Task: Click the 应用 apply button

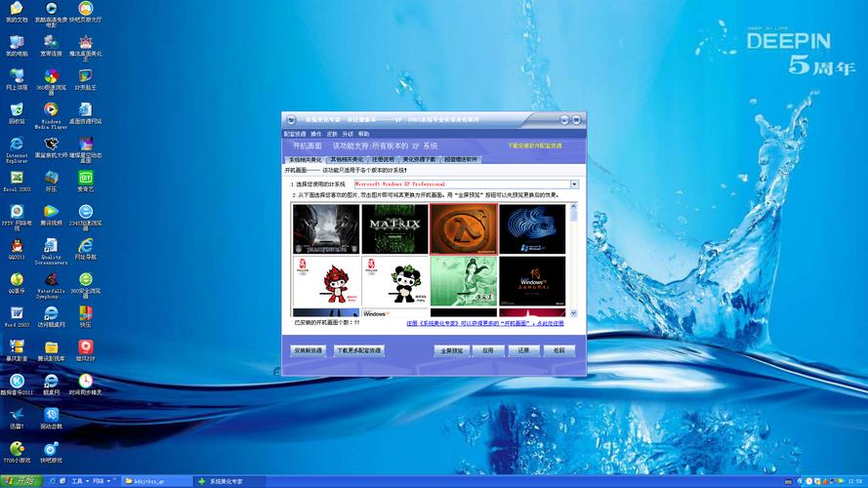Action: tap(487, 350)
